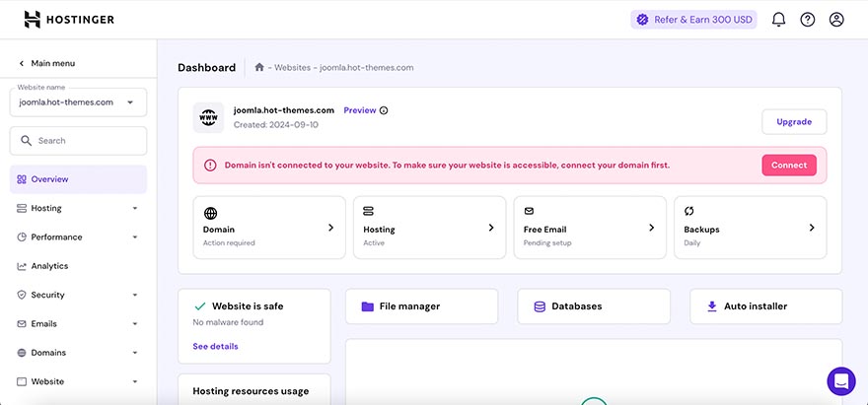Image resolution: width=868 pixels, height=405 pixels.
Task: Expand the Performance sidebar arrow
Action: (x=135, y=237)
